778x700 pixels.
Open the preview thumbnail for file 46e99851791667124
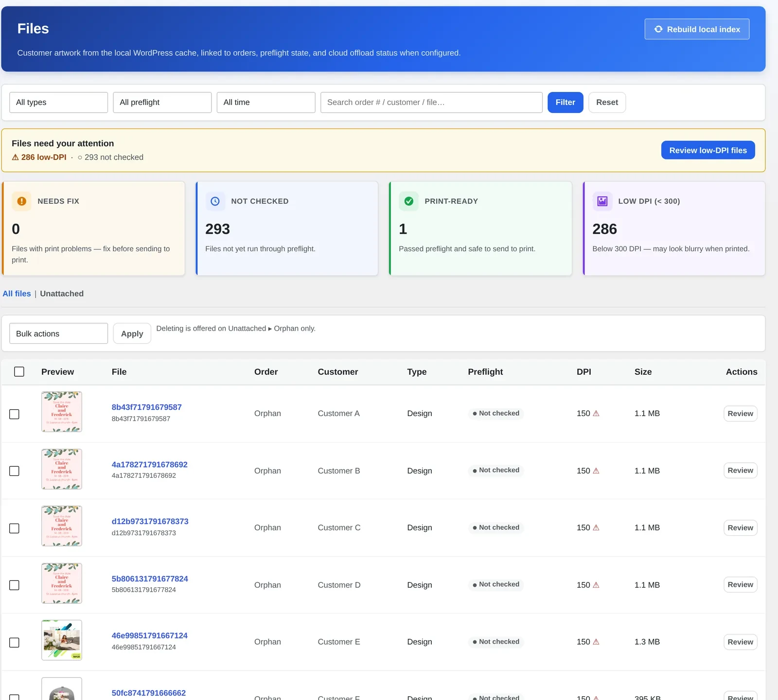point(62,640)
